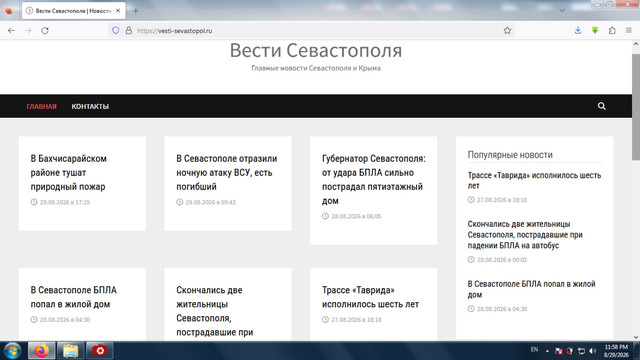The image size is (640, 360).
Task: Open main-grid article Трассе «Таврида» исполнилось
Action: [370, 297]
